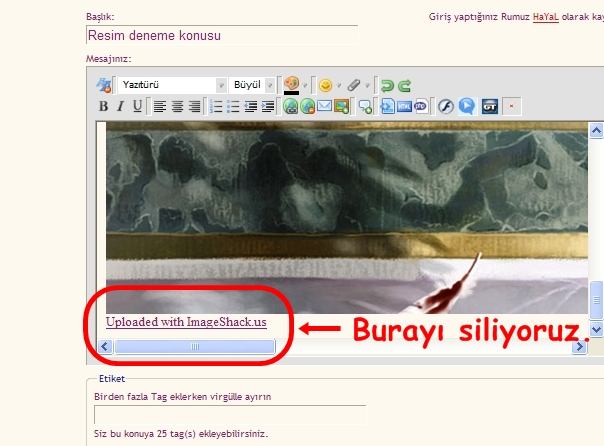604x446 pixels.
Task: Click the Başlık title input field
Action: pos(222,36)
